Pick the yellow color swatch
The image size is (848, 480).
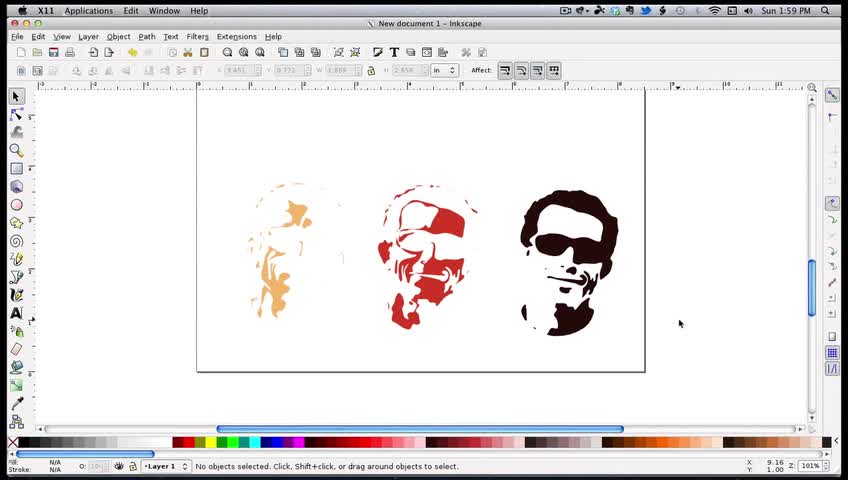tap(211, 442)
